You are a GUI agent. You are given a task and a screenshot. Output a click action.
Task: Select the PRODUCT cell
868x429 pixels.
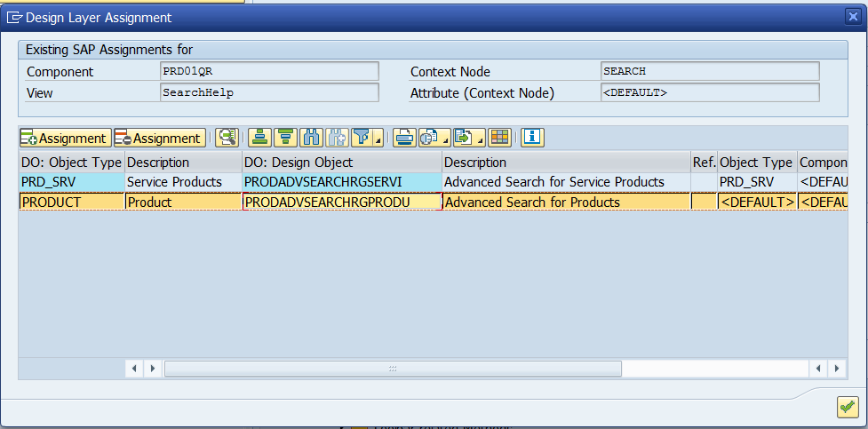click(72, 202)
